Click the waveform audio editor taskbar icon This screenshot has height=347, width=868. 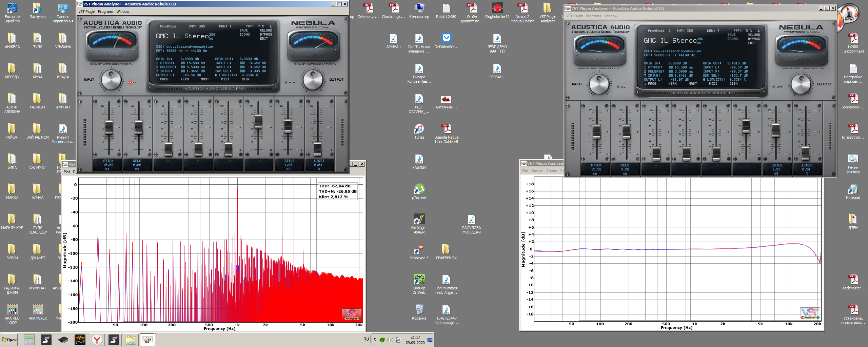(80, 340)
